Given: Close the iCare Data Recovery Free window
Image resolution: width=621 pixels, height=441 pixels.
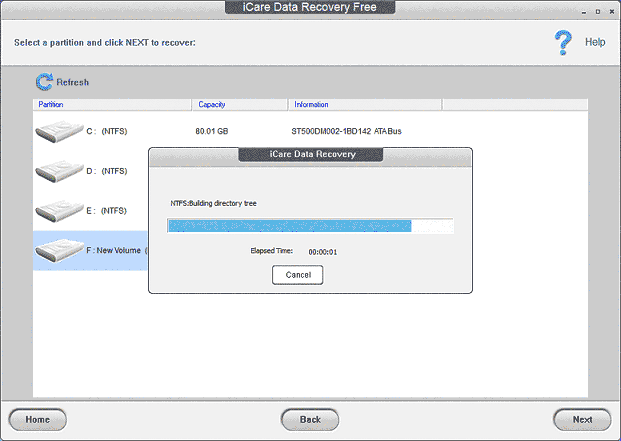Looking at the screenshot, I should pyautogui.click(x=611, y=12).
